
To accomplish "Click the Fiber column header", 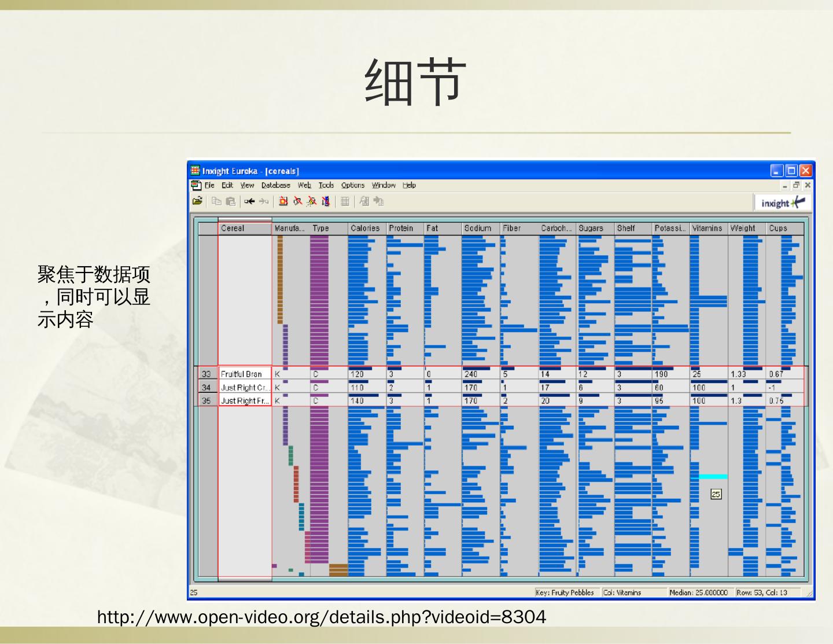I will click(x=518, y=228).
